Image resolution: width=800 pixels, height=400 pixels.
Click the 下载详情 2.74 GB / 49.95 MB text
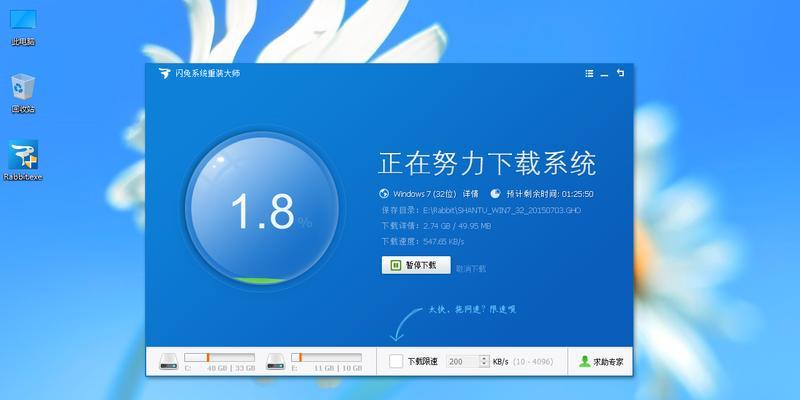coord(436,226)
